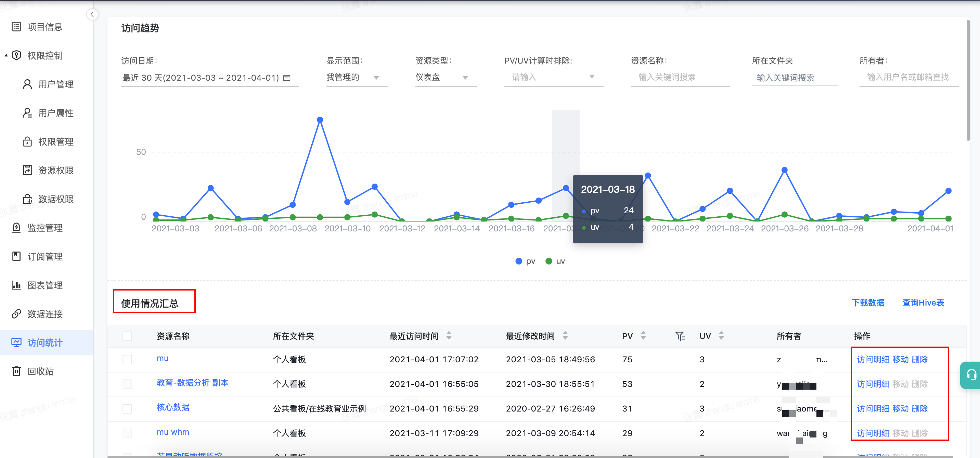Open the PV/UV计算时排除 dropdown

click(553, 77)
